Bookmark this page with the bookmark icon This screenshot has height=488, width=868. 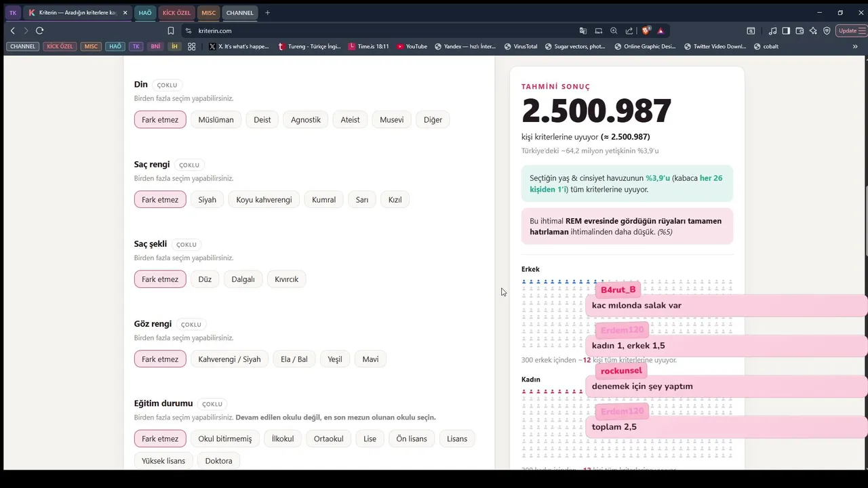[x=171, y=30]
